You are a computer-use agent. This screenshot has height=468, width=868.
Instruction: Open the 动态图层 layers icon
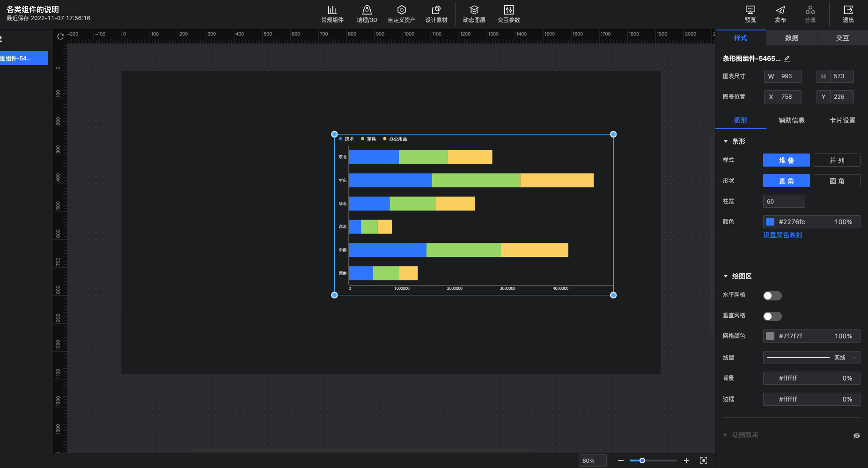(474, 10)
